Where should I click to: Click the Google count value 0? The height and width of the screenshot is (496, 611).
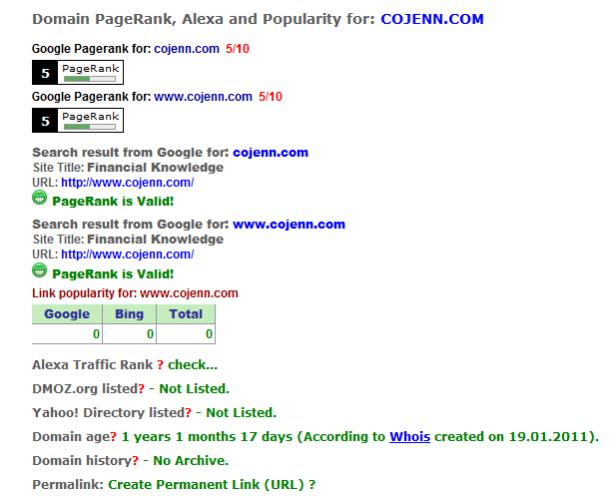96,334
